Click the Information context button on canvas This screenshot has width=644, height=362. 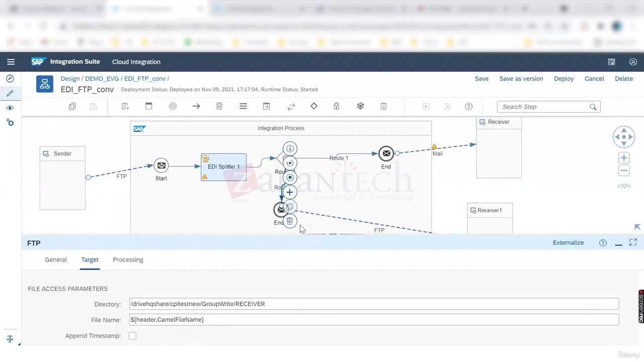tap(290, 149)
